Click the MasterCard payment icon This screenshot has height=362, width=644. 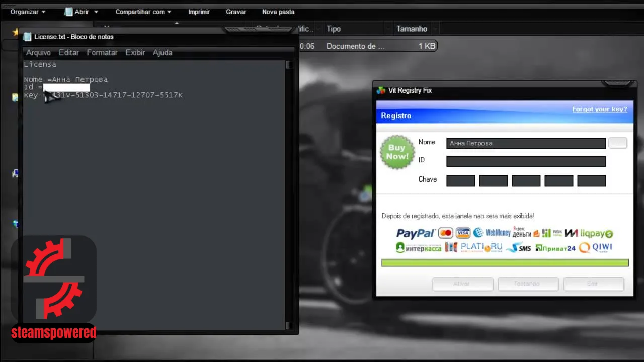click(x=445, y=233)
